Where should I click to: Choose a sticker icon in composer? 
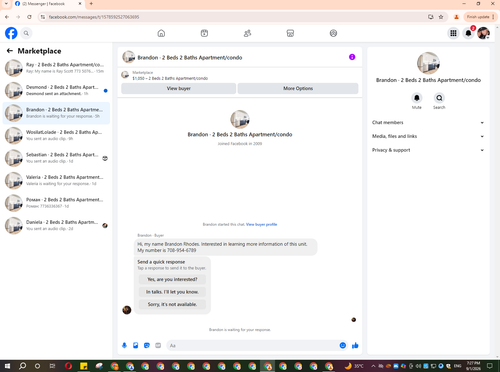pyautogui.click(x=147, y=345)
